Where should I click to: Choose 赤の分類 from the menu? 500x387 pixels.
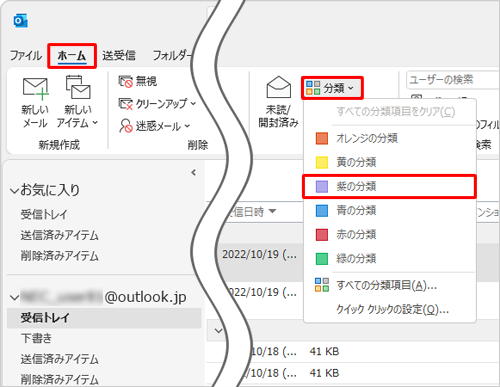point(389,235)
